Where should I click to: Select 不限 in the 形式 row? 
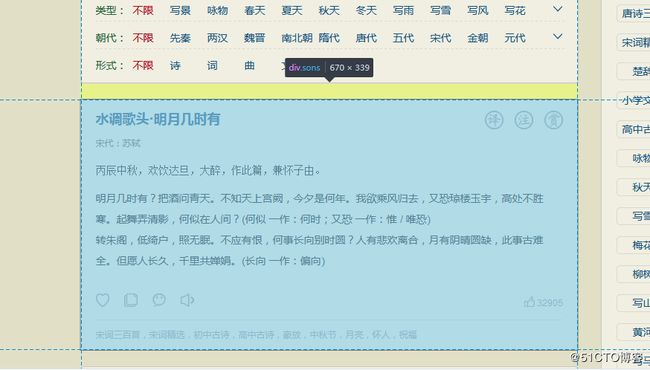pos(143,65)
